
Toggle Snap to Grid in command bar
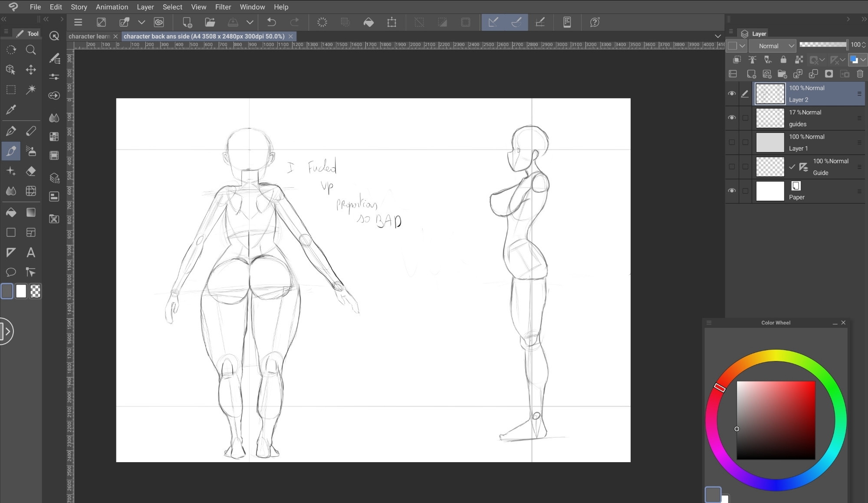click(x=540, y=22)
